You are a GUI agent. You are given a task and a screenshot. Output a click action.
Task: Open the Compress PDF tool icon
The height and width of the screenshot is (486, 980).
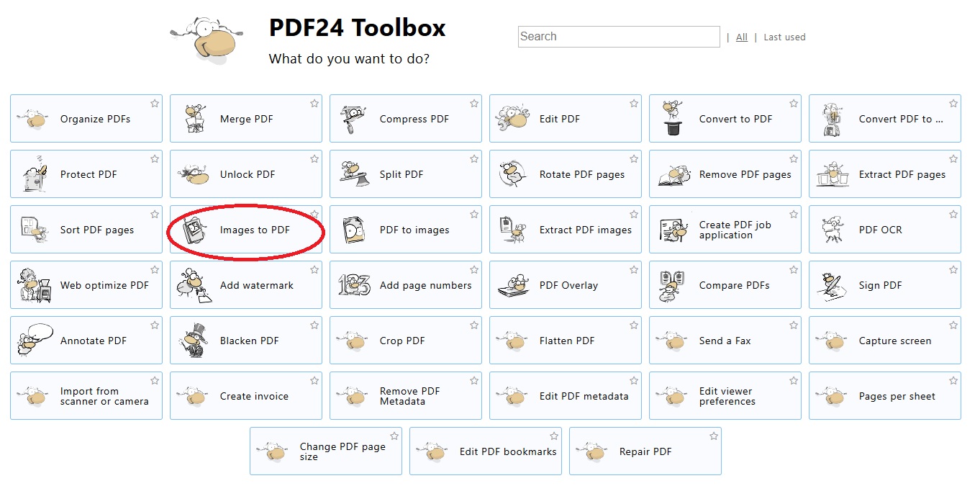click(353, 119)
